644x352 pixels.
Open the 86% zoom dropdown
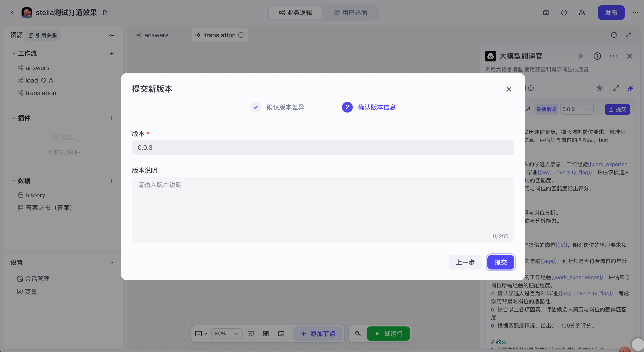coord(226,334)
